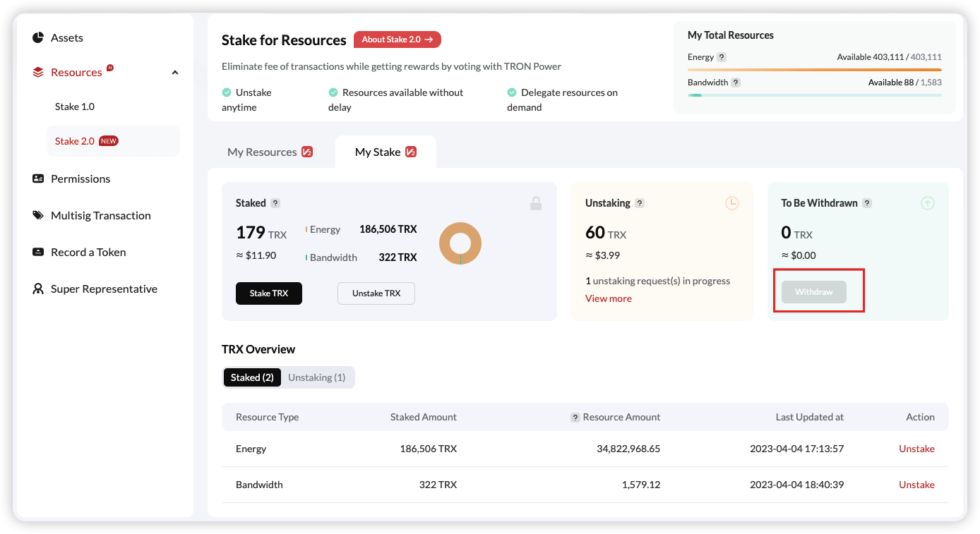Click the Staked Amount column header
Screen dimensions: 980x534
coord(424,417)
